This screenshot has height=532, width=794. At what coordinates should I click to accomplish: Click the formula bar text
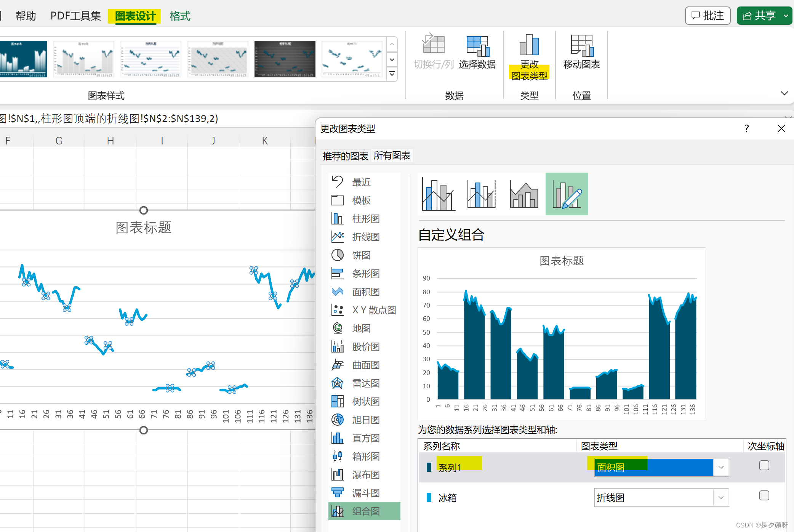point(109,119)
